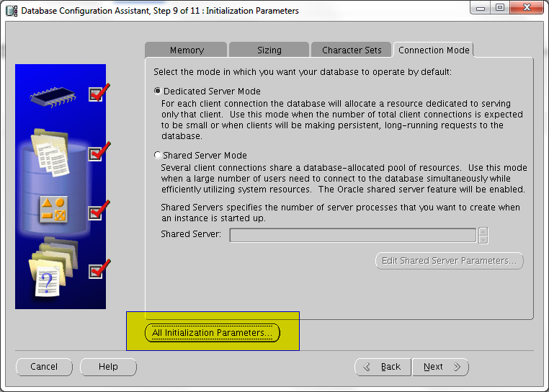549x392 pixels.
Task: Toggle checkbox beside the shapes block
Action: click(96, 213)
